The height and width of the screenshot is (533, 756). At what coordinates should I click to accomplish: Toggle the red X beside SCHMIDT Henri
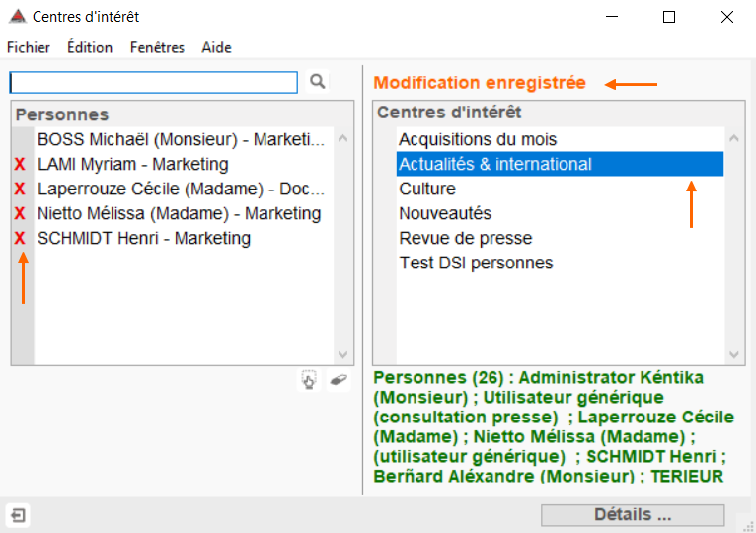[20, 238]
